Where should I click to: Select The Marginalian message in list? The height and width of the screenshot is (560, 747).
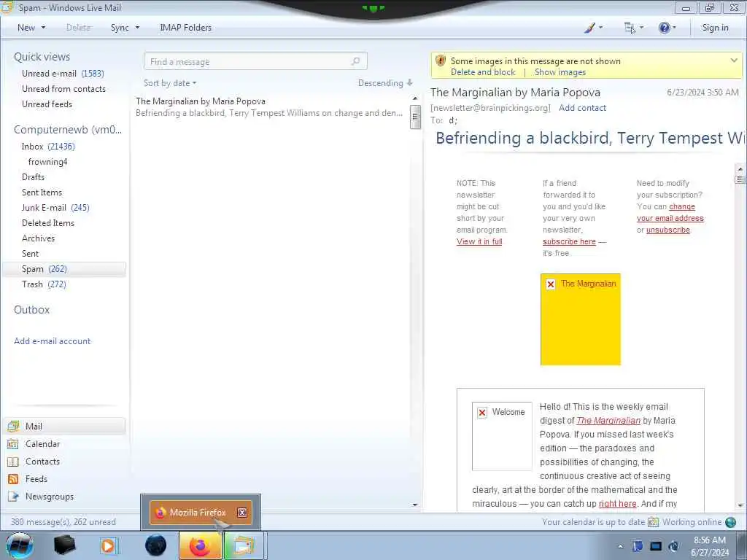[270, 107]
